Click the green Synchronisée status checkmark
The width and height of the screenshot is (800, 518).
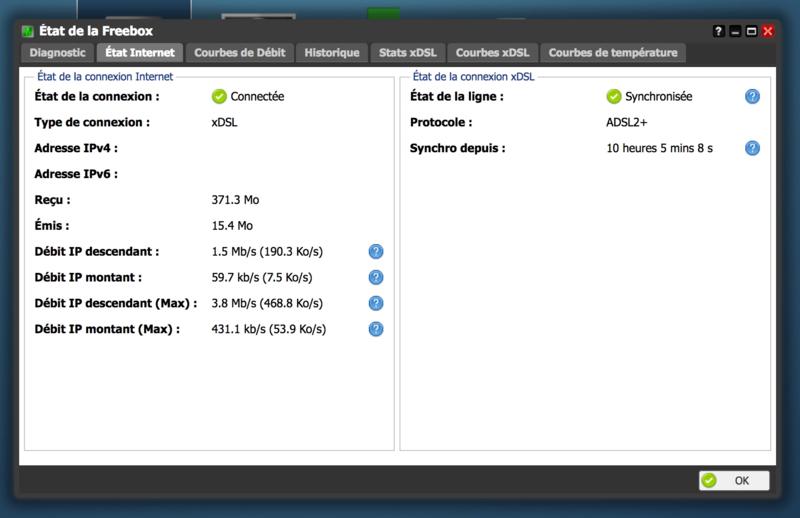(x=614, y=96)
